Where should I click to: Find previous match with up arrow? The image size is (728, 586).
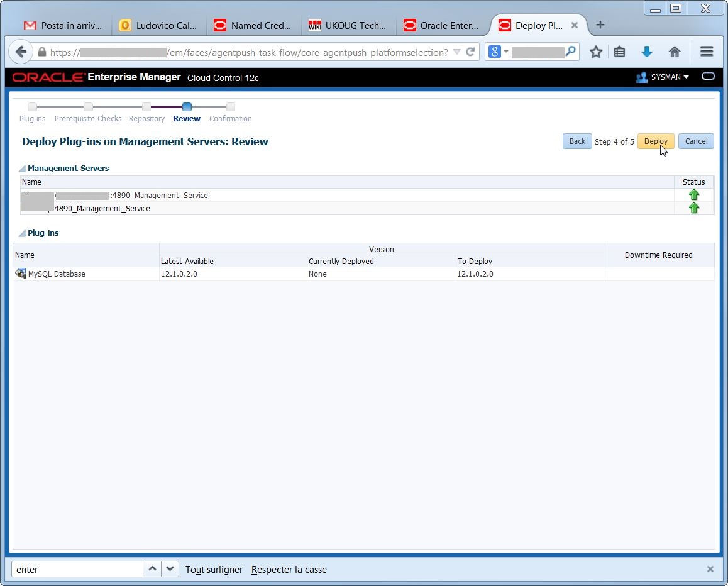point(152,569)
